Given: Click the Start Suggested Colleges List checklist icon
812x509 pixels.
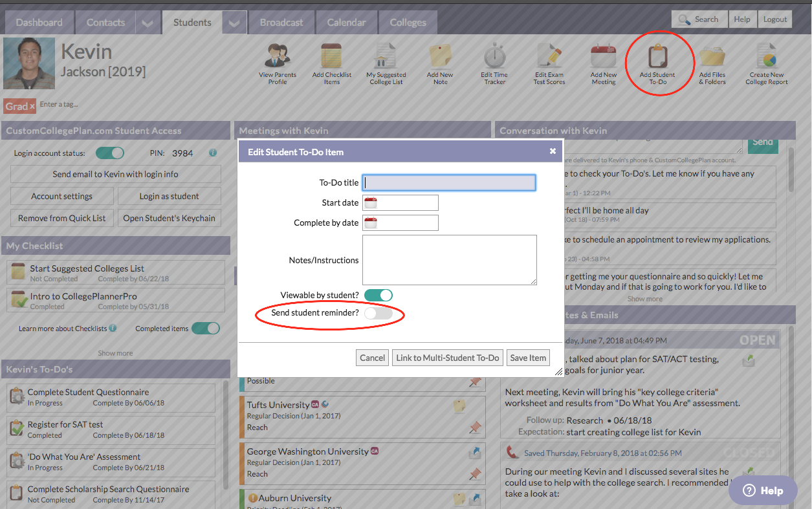Looking at the screenshot, I should tap(18, 273).
